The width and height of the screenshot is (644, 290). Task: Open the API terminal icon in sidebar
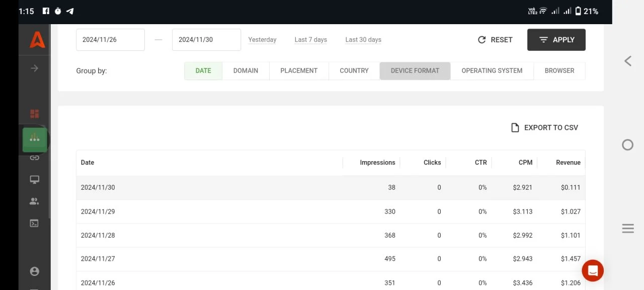click(34, 223)
